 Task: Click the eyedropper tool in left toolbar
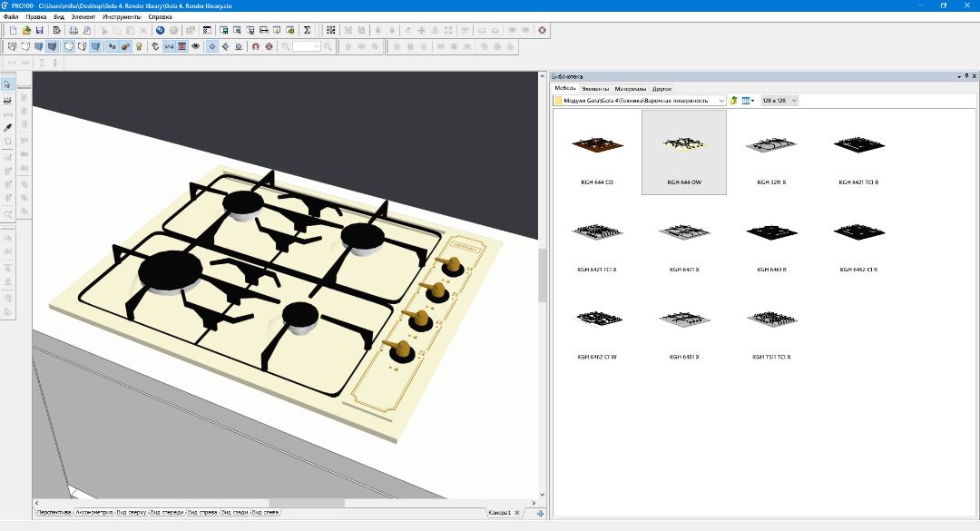[x=8, y=127]
